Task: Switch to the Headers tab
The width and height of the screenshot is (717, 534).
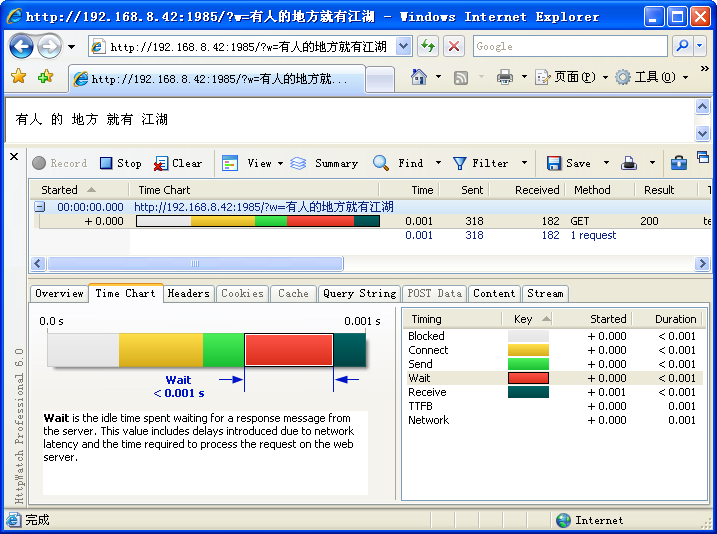Action: click(x=188, y=294)
